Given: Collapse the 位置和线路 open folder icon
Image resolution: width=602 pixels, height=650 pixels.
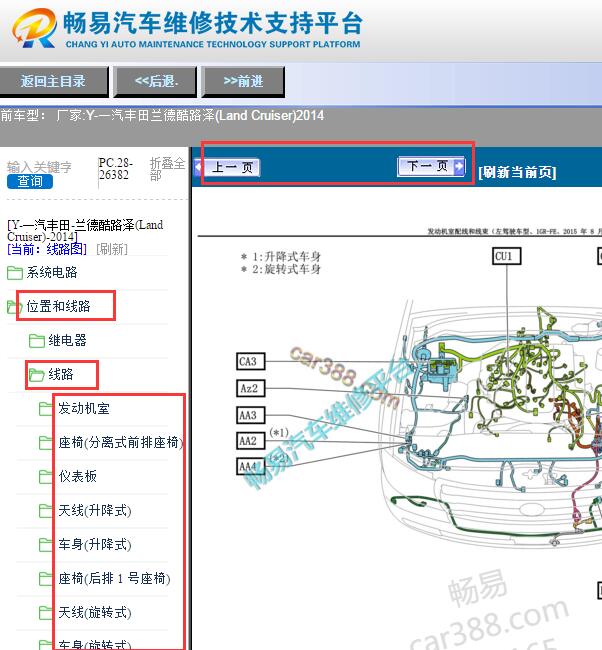Looking at the screenshot, I should click(14, 307).
